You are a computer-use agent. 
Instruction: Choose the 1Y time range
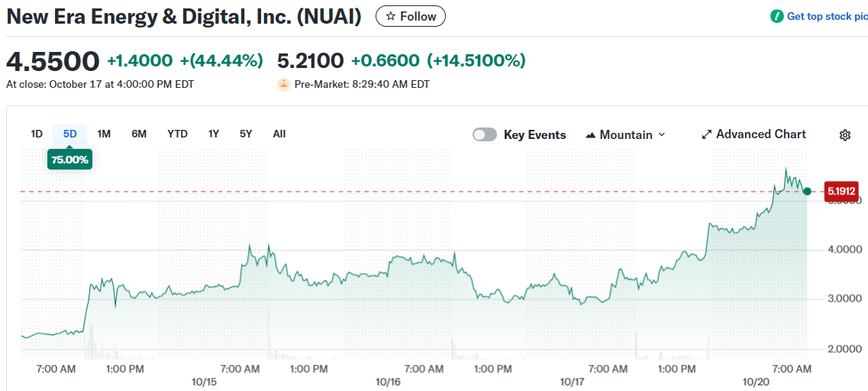tap(214, 134)
